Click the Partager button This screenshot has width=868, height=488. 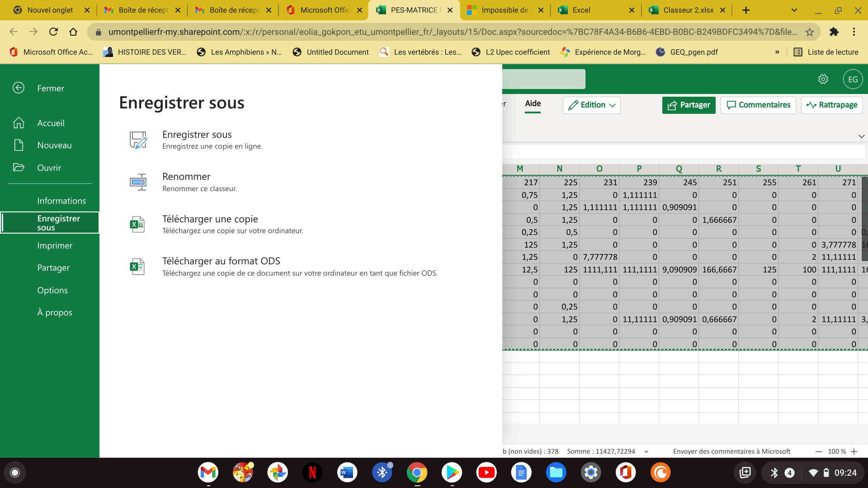coord(689,105)
